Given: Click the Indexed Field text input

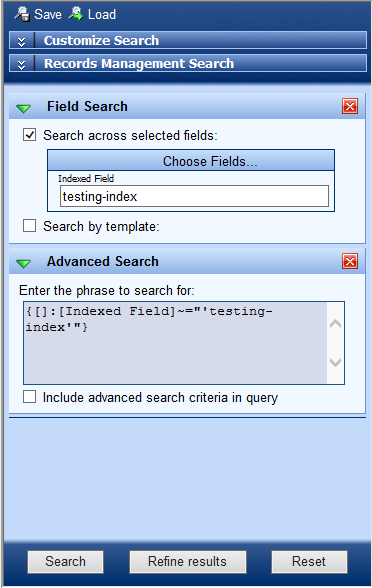Looking at the screenshot, I should [194, 196].
